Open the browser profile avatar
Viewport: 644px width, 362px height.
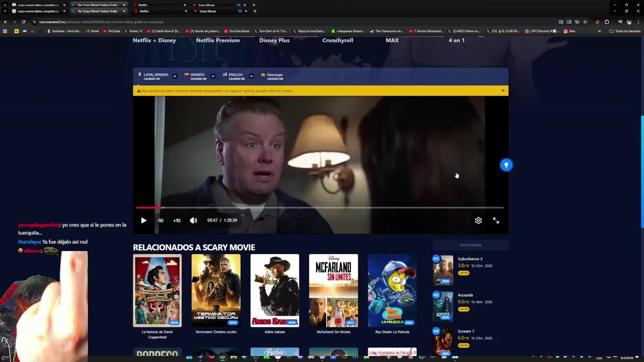tap(629, 22)
